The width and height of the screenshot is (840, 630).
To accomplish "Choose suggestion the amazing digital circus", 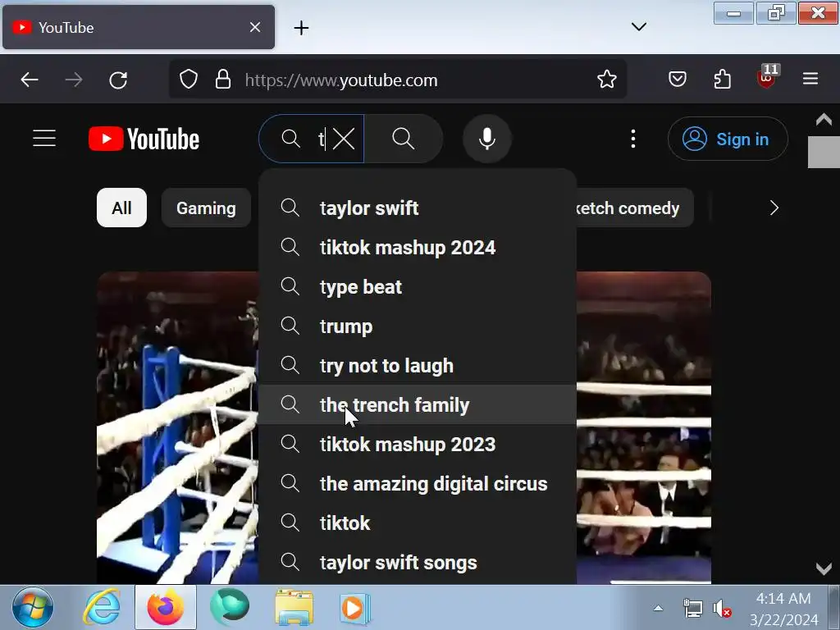I will 418,483.
